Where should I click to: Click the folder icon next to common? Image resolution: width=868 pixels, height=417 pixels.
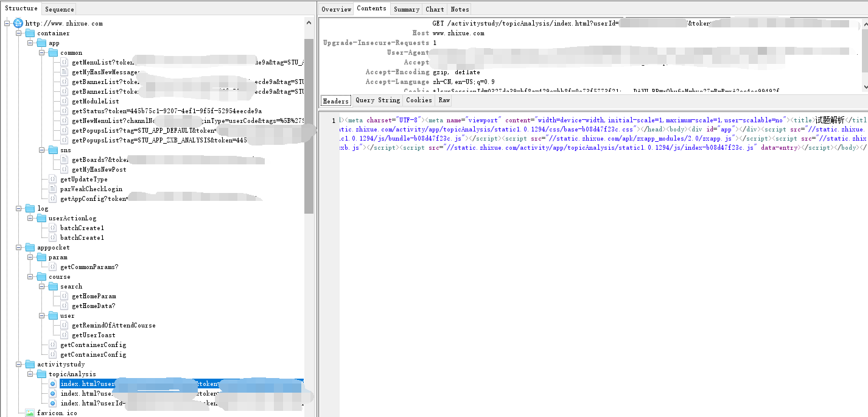53,52
